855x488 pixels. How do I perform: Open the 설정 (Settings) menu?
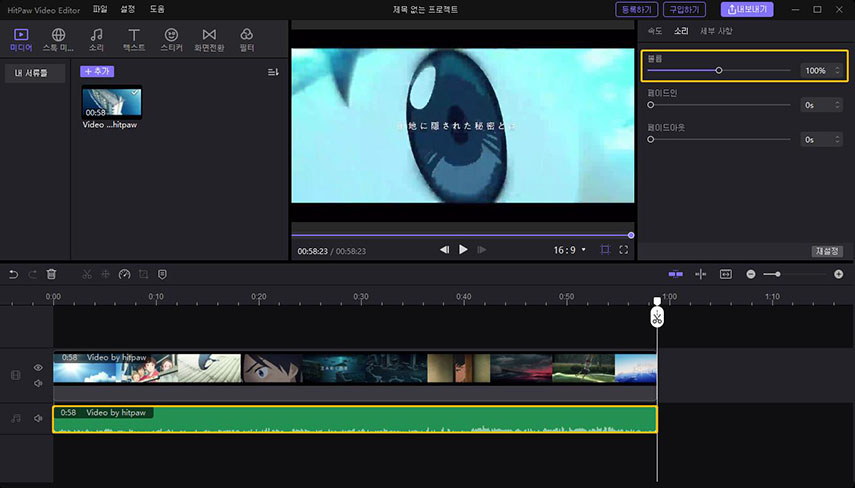click(x=128, y=9)
